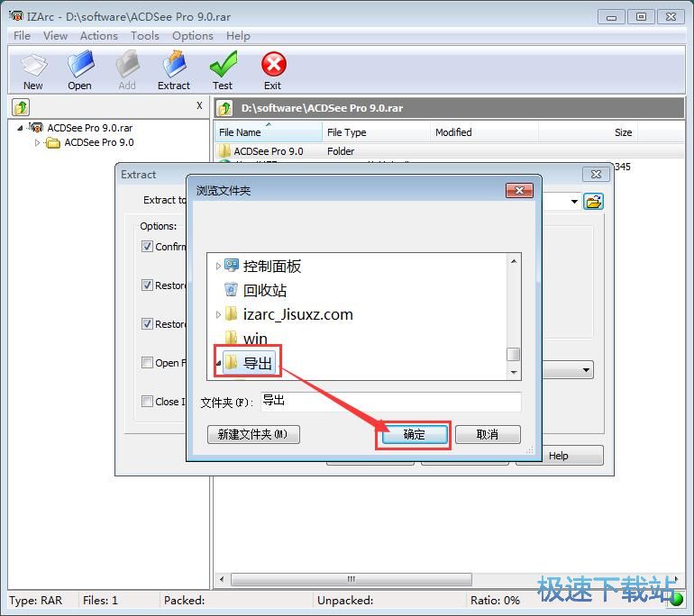This screenshot has width=694, height=616.
Task: Close the Extract dialog
Action: point(596,174)
